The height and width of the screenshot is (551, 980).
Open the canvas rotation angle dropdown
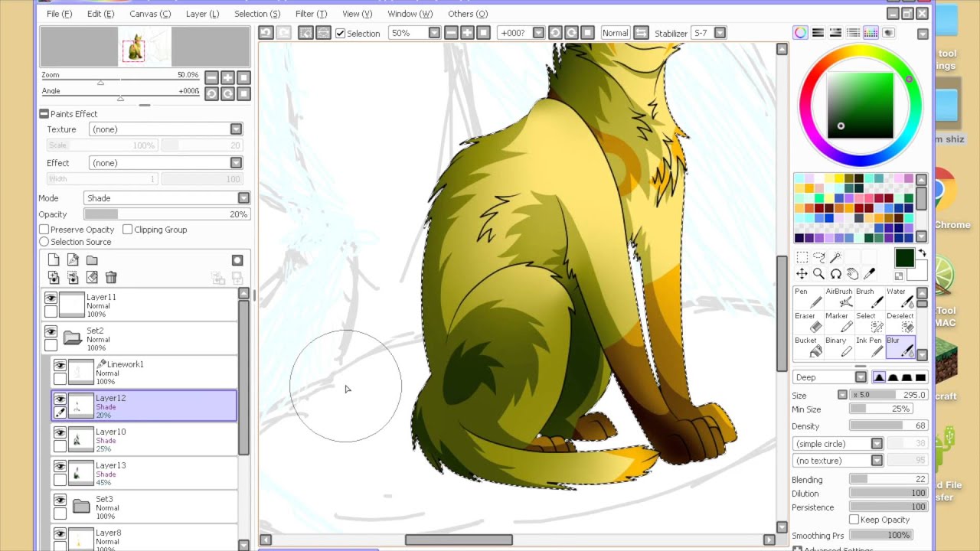pos(538,33)
